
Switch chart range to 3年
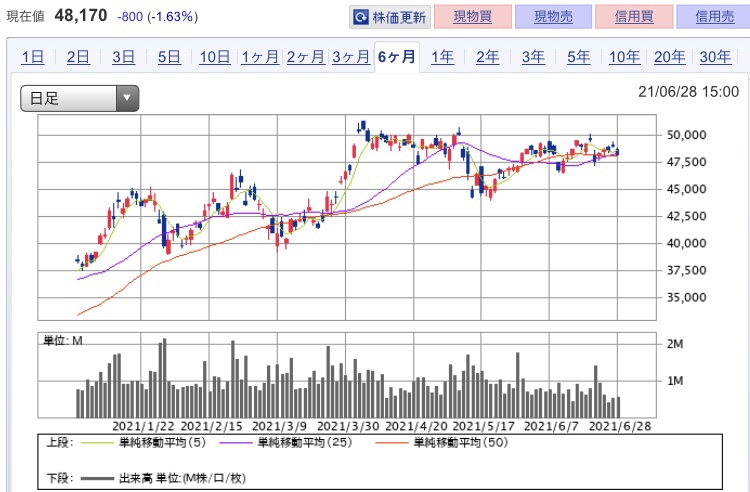pyautogui.click(x=533, y=57)
